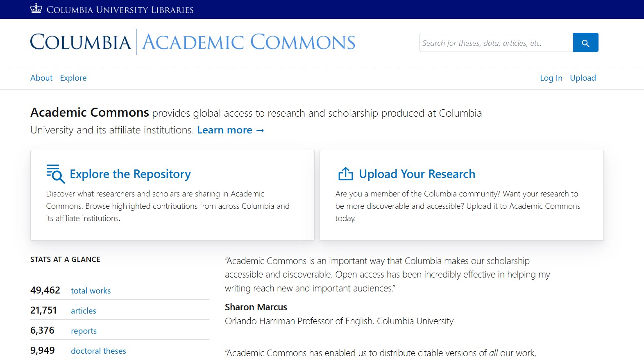Screen dimensions: 644x359
Task: Click the Columbia University Libraries header link
Action: point(120,9)
